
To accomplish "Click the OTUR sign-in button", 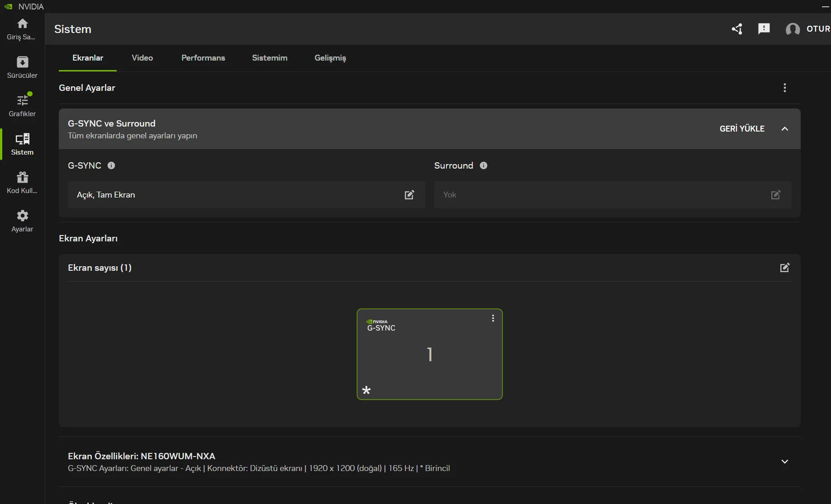I will [x=818, y=29].
